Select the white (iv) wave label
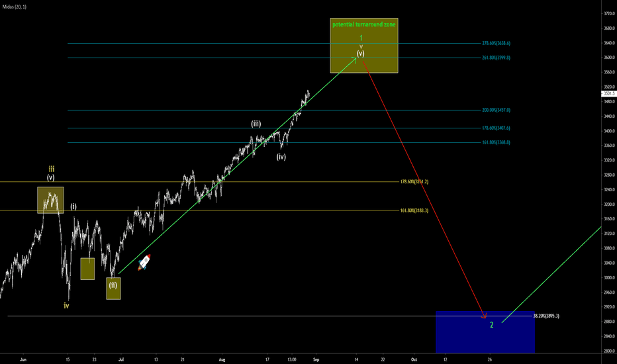The width and height of the screenshot is (617, 364). pyautogui.click(x=281, y=157)
